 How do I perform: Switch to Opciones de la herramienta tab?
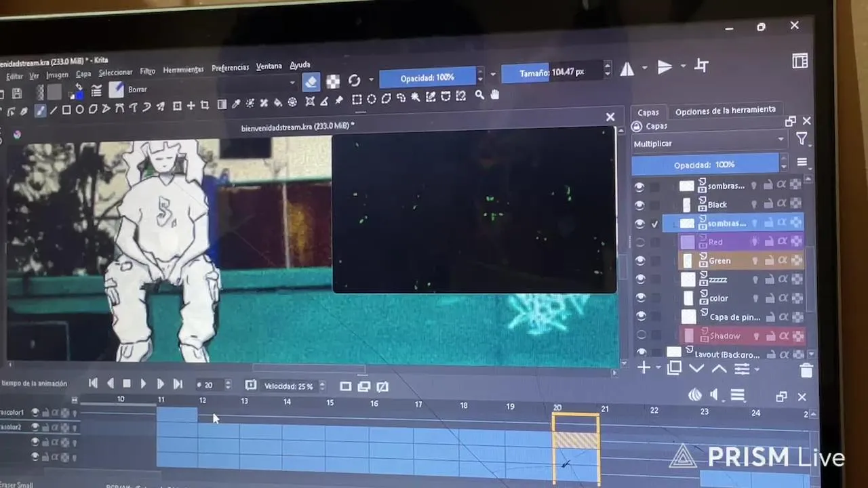pyautogui.click(x=725, y=110)
